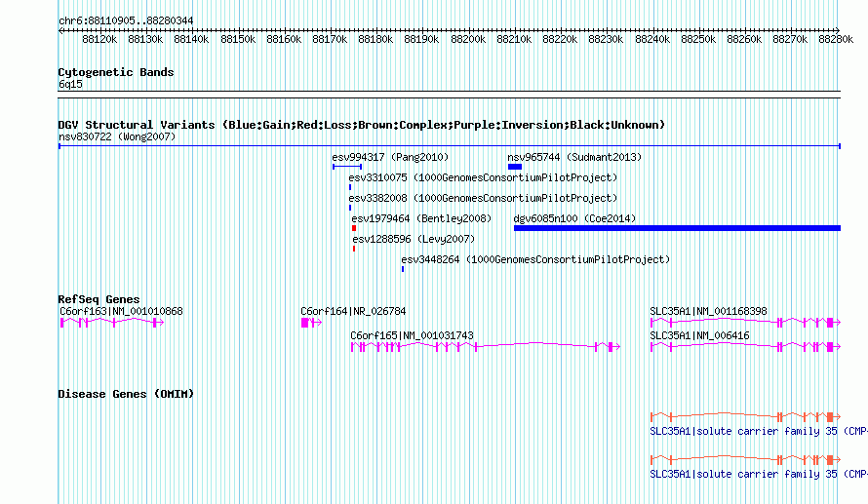This screenshot has width=868, height=504.
Task: Open the first SLC35A1 OMIM disease link
Action: point(759,431)
